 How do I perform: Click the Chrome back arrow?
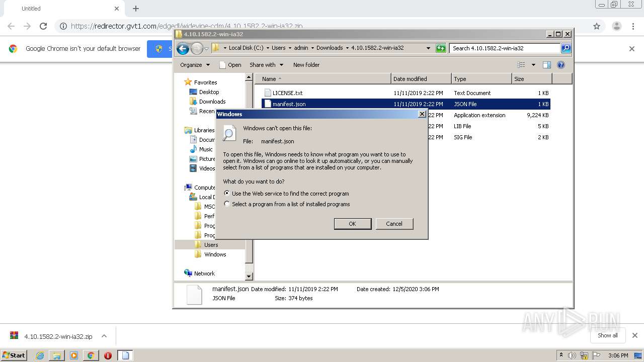click(x=11, y=26)
